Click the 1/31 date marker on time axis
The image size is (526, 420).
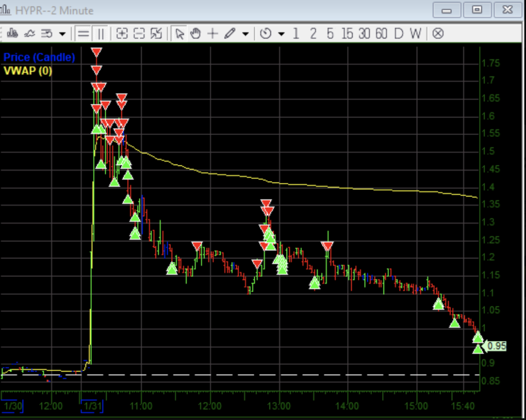coord(92,406)
